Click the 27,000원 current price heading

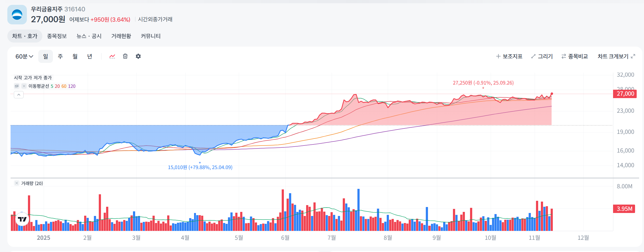pos(48,19)
